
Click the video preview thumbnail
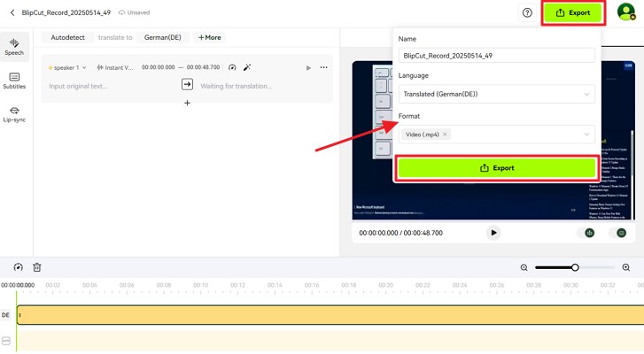point(493,141)
